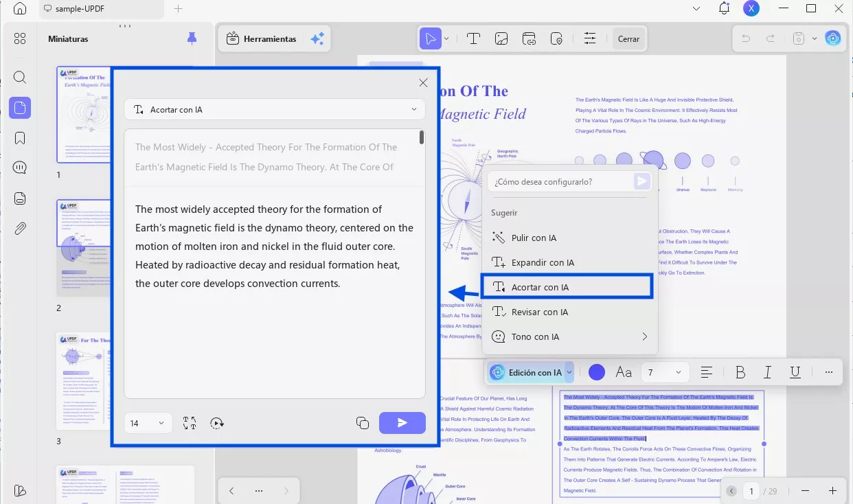Submit the prompt with small send button
The image size is (853, 504).
[641, 181]
